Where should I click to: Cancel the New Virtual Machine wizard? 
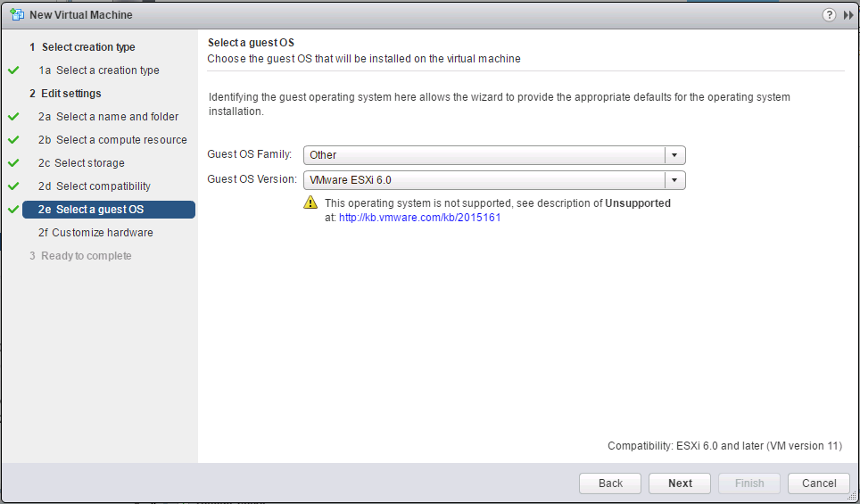pos(819,483)
